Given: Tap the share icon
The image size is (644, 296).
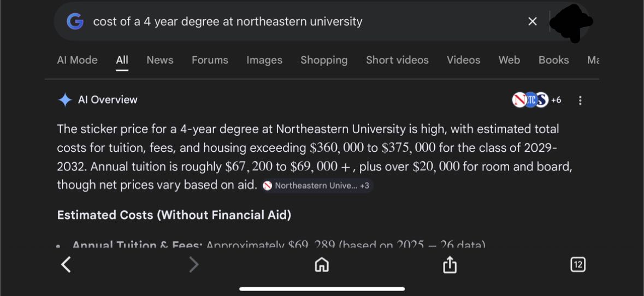Looking at the screenshot, I should click(x=450, y=265).
